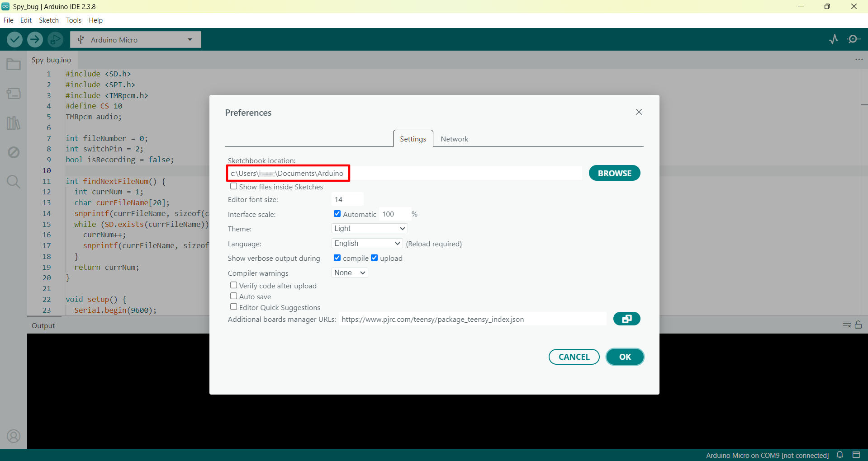
Task: Click the '(Reload required)' note
Action: pyautogui.click(x=434, y=244)
